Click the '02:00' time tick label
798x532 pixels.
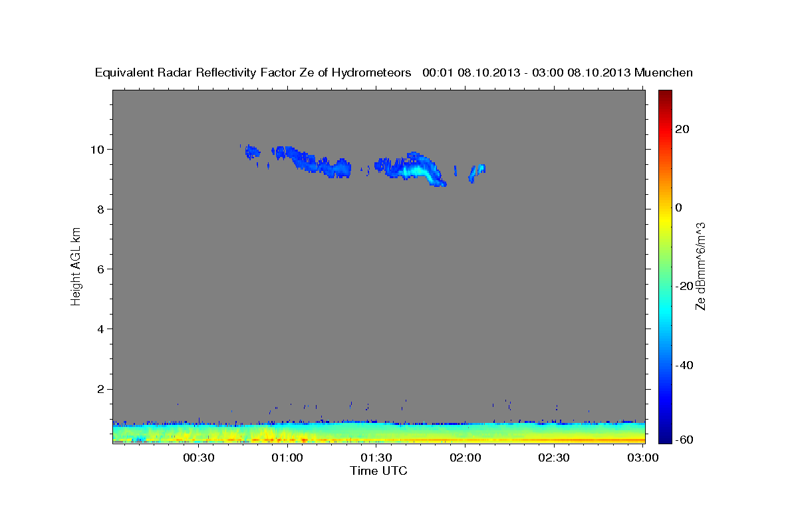click(x=465, y=458)
